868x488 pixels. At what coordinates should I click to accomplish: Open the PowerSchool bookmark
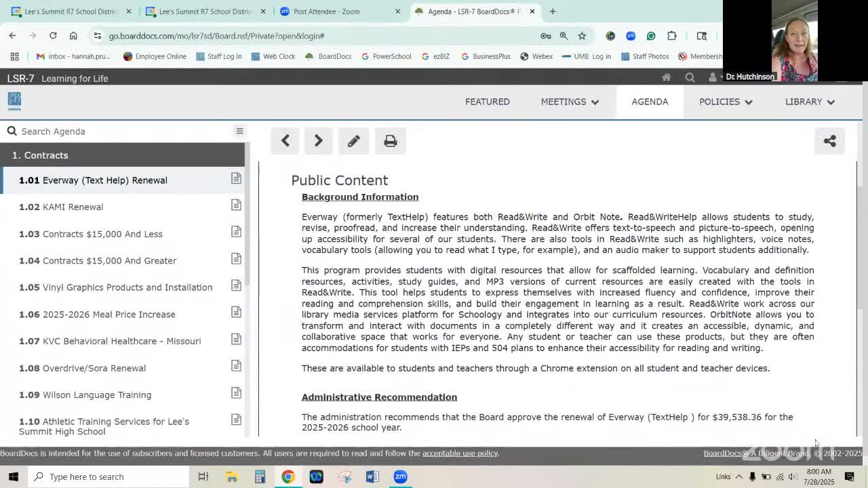tap(386, 56)
